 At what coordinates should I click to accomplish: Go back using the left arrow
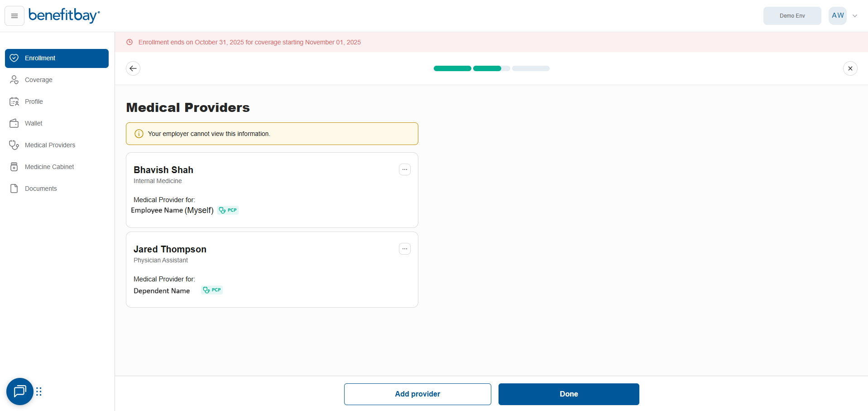[133, 68]
